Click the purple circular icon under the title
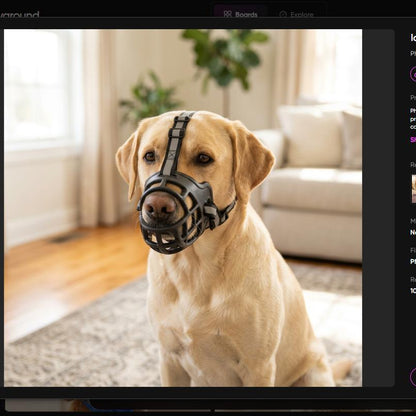The image size is (416, 416). [x=413, y=74]
